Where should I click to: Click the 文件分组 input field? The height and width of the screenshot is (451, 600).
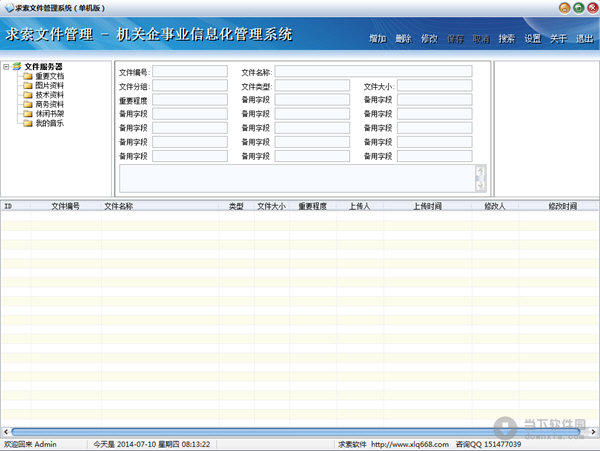pyautogui.click(x=190, y=86)
